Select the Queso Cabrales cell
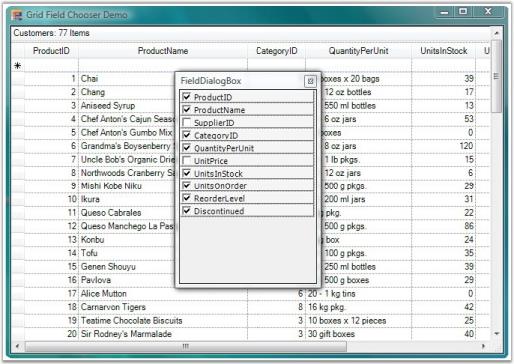The height and width of the screenshot is (364, 514). tap(127, 213)
